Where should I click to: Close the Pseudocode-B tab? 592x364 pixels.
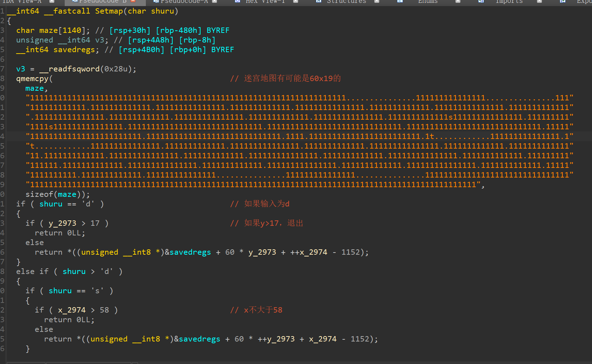[133, 1]
